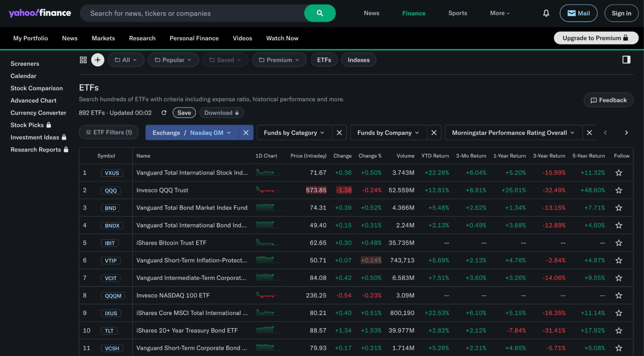Image resolution: width=644 pixels, height=356 pixels.
Task: Open Advanced Chart in sidebar
Action: pos(34,101)
